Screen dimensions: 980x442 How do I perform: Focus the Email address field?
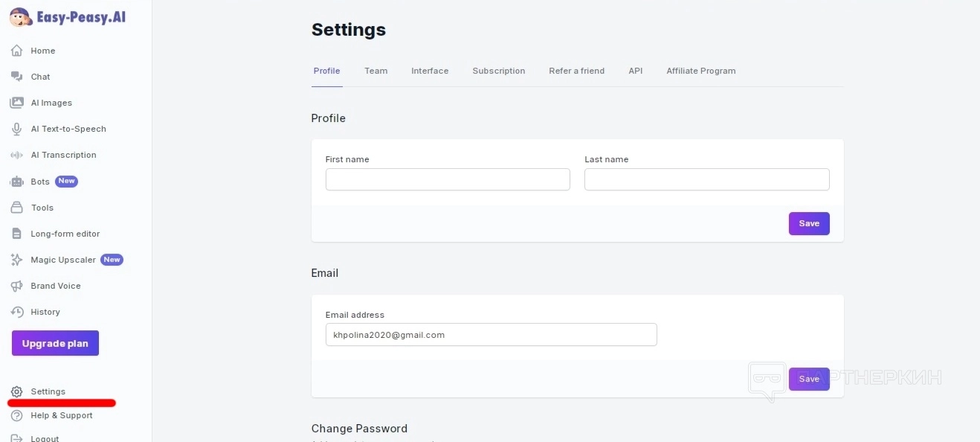coord(491,335)
